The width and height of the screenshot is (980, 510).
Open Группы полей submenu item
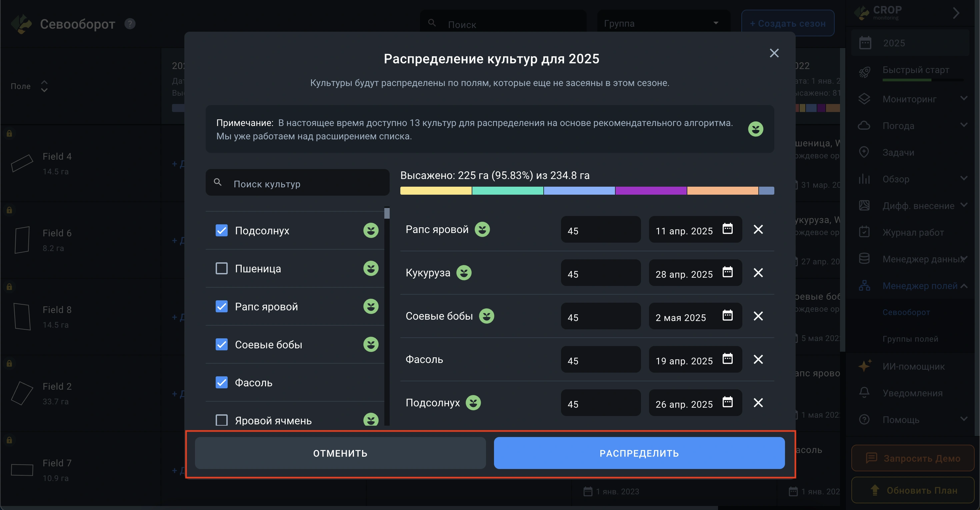[x=910, y=339]
